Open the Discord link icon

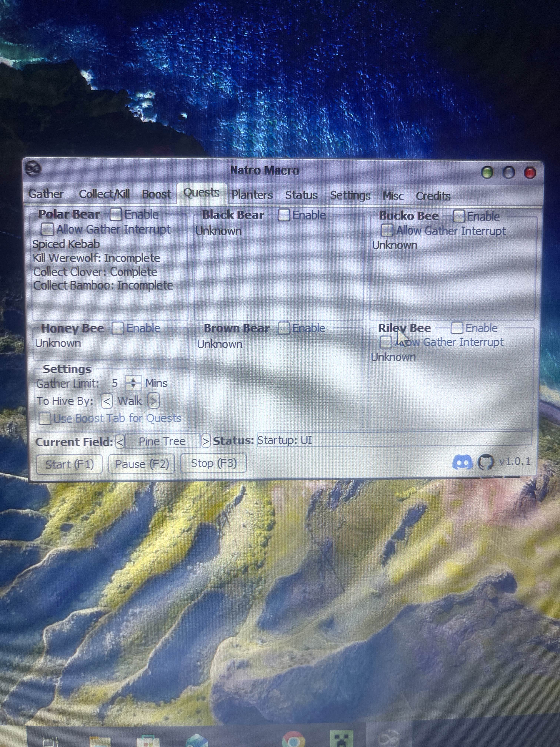point(462,463)
